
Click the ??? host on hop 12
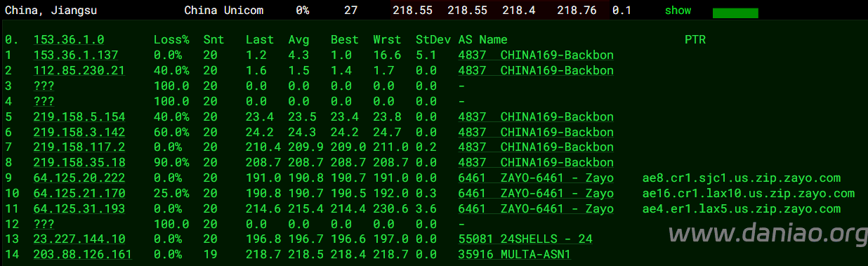pos(44,225)
